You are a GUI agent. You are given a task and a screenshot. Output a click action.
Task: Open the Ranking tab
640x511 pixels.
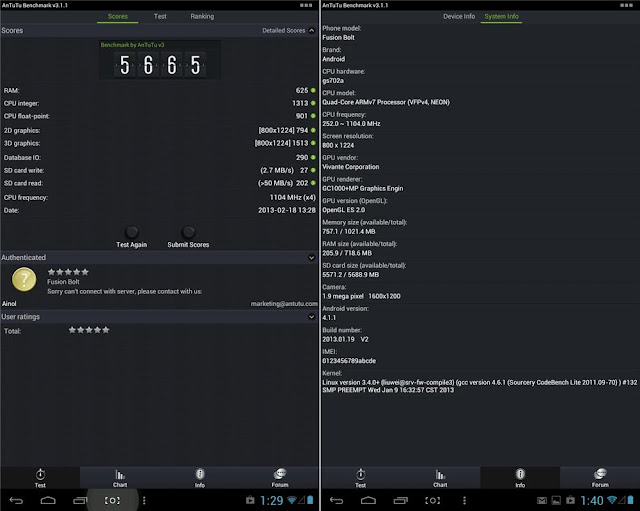pyautogui.click(x=202, y=16)
